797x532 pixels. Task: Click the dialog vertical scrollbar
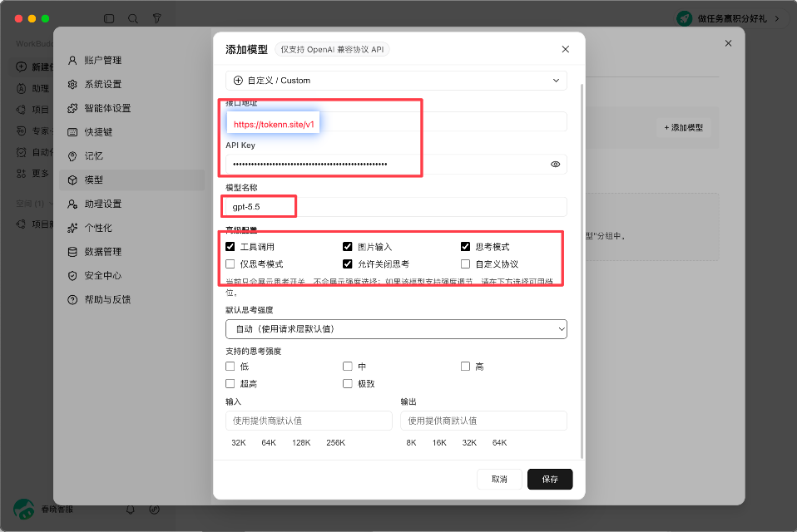coord(582,272)
